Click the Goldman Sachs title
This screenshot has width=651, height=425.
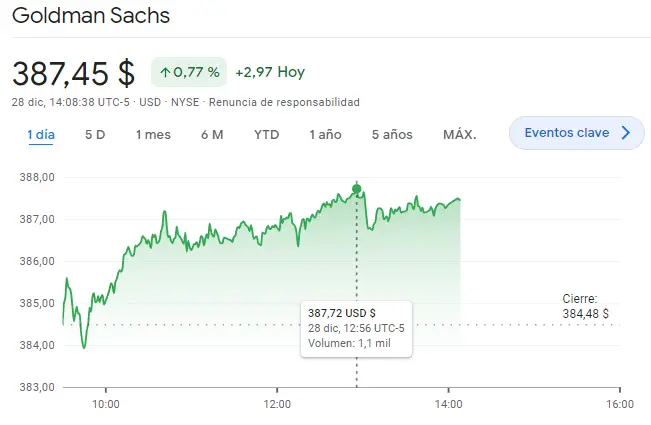click(91, 15)
